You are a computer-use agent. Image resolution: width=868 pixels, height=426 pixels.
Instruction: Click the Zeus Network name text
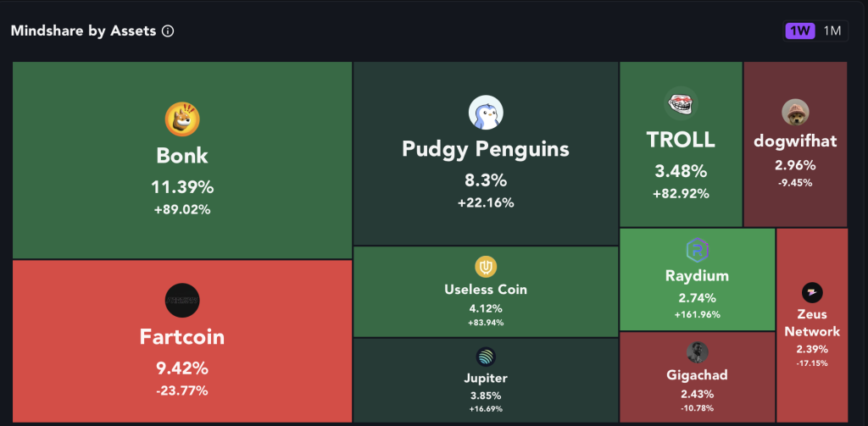point(812,323)
